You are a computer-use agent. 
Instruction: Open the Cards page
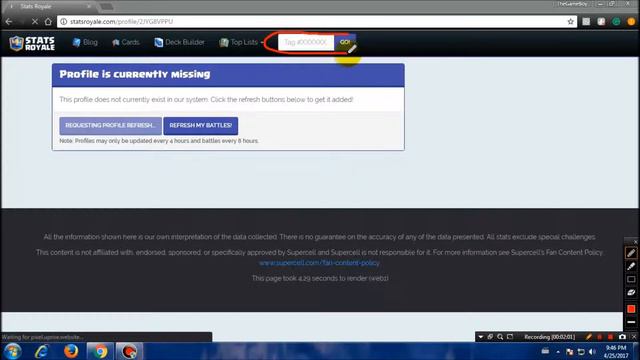(126, 42)
